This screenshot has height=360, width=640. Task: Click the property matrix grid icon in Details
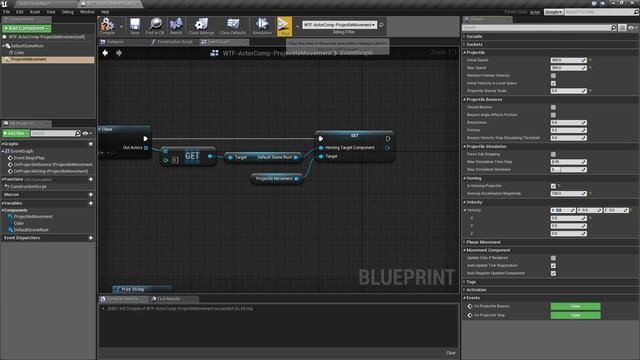[622, 28]
